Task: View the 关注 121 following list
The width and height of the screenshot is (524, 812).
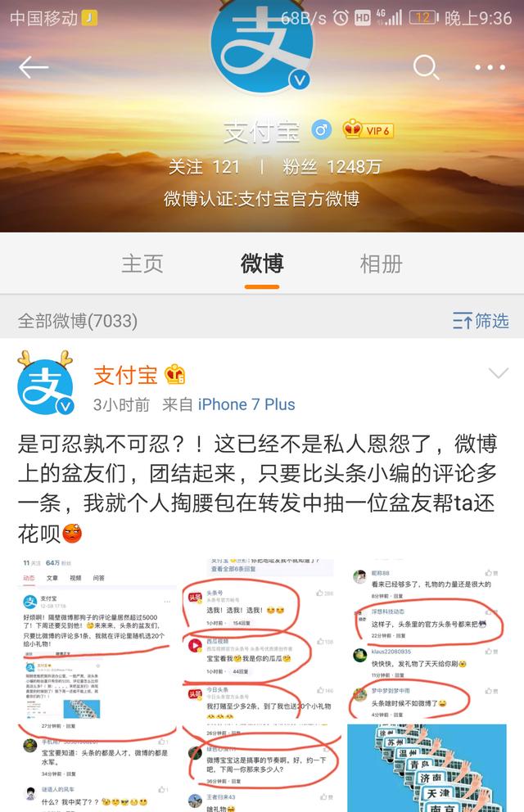Action: (204, 167)
